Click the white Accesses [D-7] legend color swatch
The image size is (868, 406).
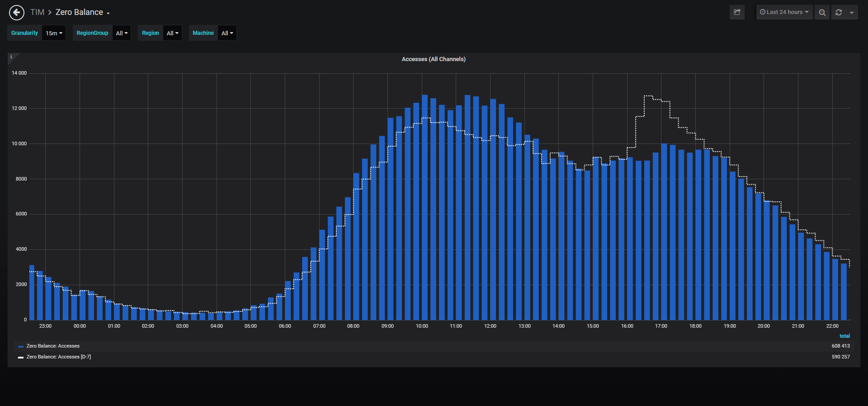click(x=21, y=357)
